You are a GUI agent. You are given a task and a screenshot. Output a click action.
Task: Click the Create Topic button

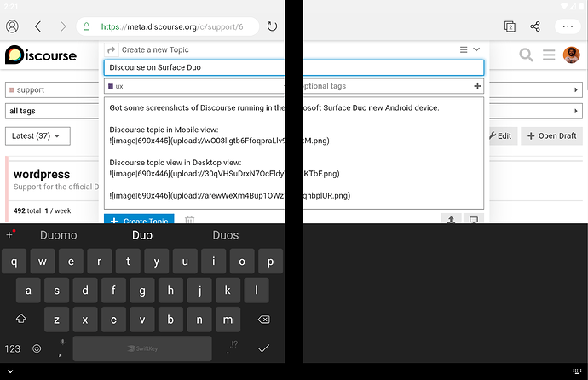click(139, 219)
